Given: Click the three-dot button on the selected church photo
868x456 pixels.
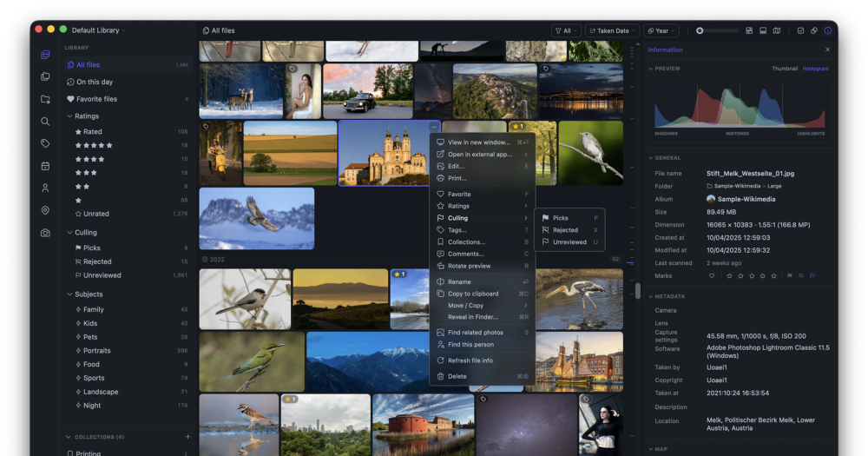Looking at the screenshot, I should (434, 127).
